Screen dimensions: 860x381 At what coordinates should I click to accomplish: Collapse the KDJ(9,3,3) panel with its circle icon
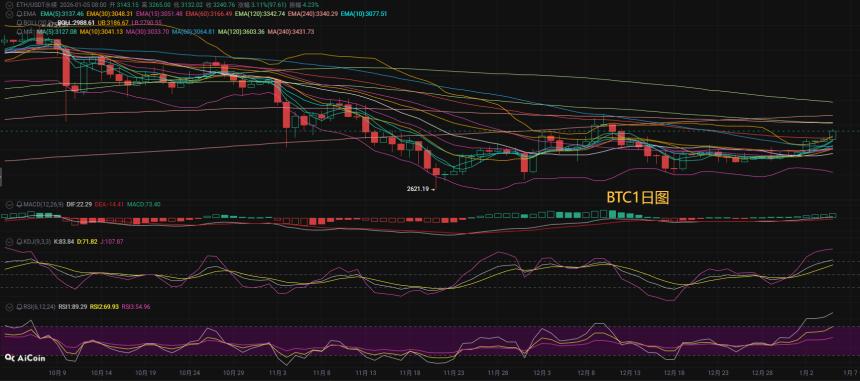coord(10,241)
